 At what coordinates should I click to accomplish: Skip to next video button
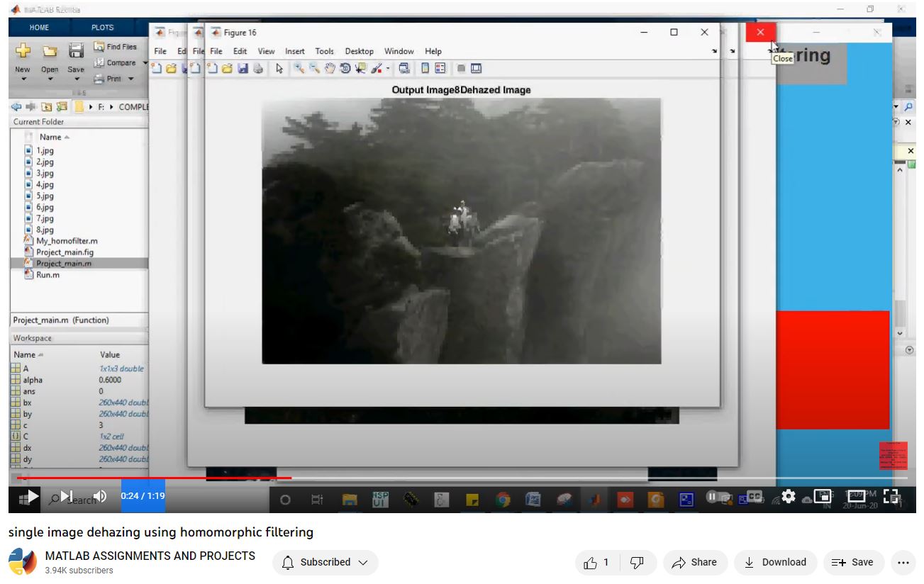[x=67, y=496]
